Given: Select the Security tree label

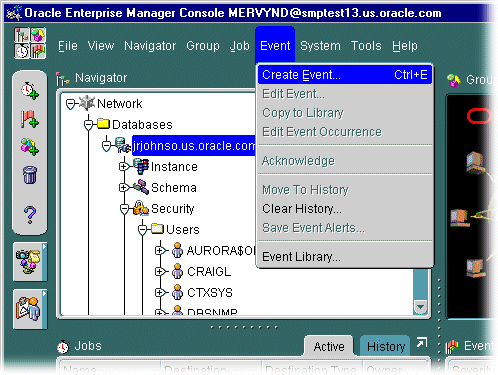Looking at the screenshot, I should pos(173,209).
